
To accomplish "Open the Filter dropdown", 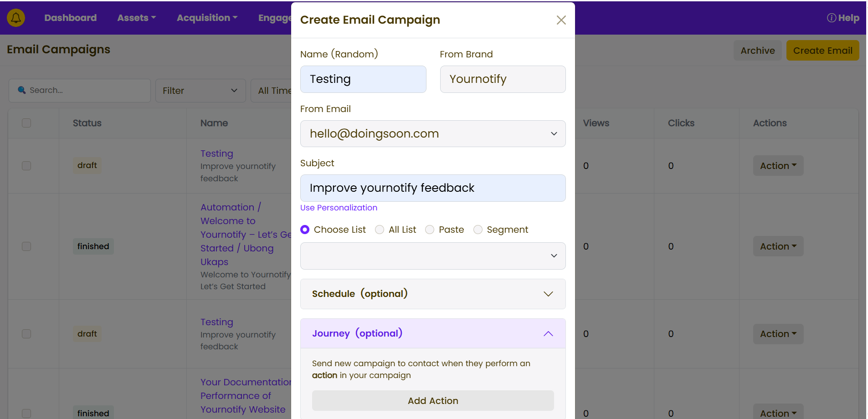I will 200,91.
